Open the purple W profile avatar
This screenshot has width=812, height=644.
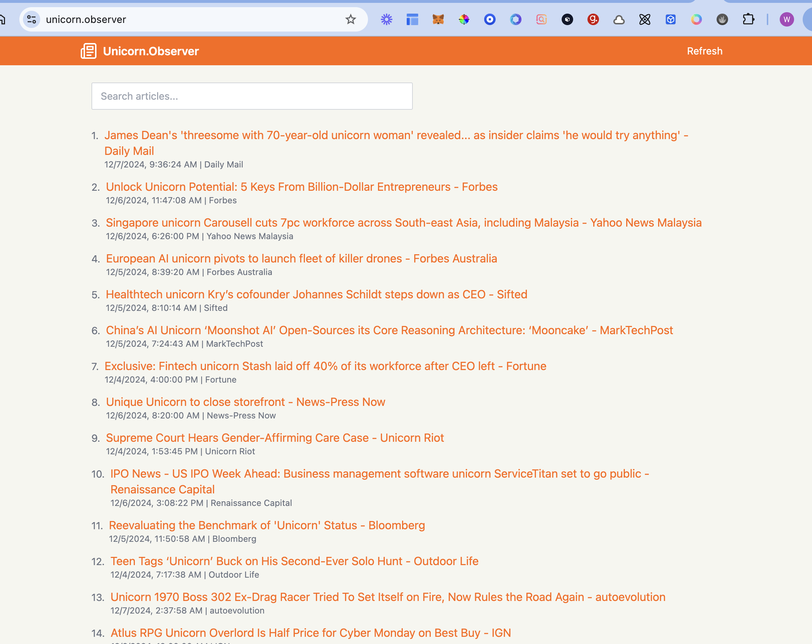coord(787,19)
